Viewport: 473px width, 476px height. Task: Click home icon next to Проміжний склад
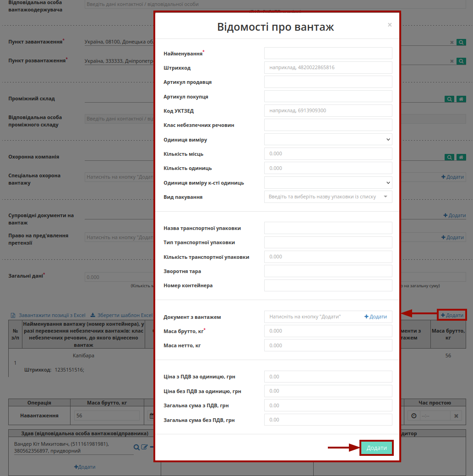pyautogui.click(x=461, y=99)
